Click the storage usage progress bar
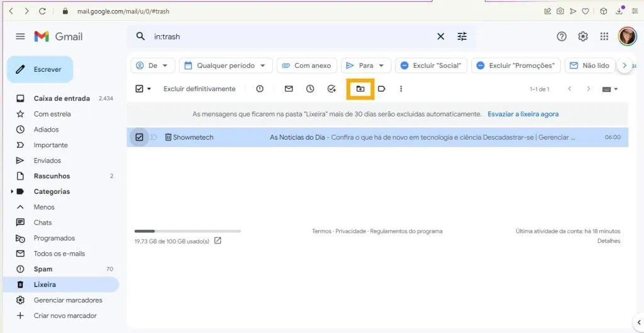The width and height of the screenshot is (644, 333). (x=187, y=232)
